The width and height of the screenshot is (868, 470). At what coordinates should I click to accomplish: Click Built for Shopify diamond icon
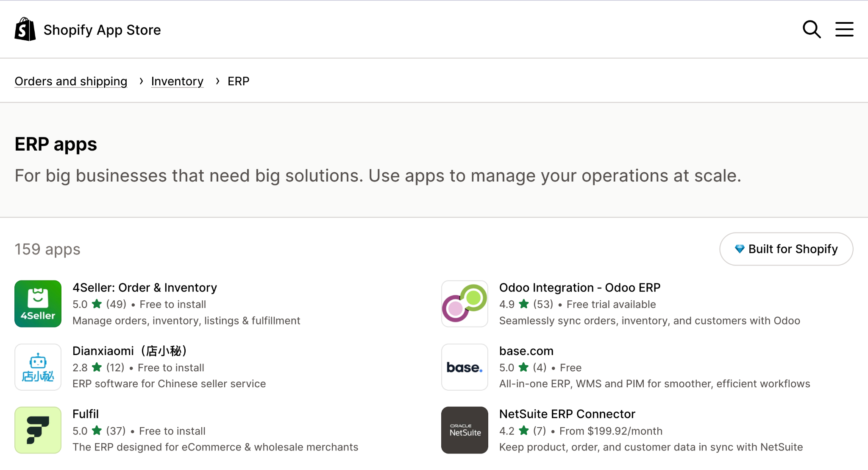tap(740, 249)
